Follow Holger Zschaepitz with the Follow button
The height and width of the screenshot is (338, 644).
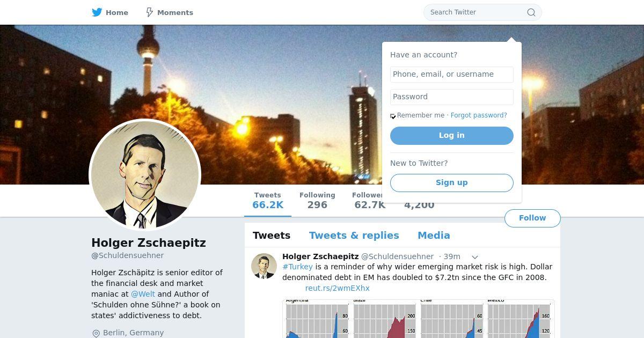coord(532,218)
